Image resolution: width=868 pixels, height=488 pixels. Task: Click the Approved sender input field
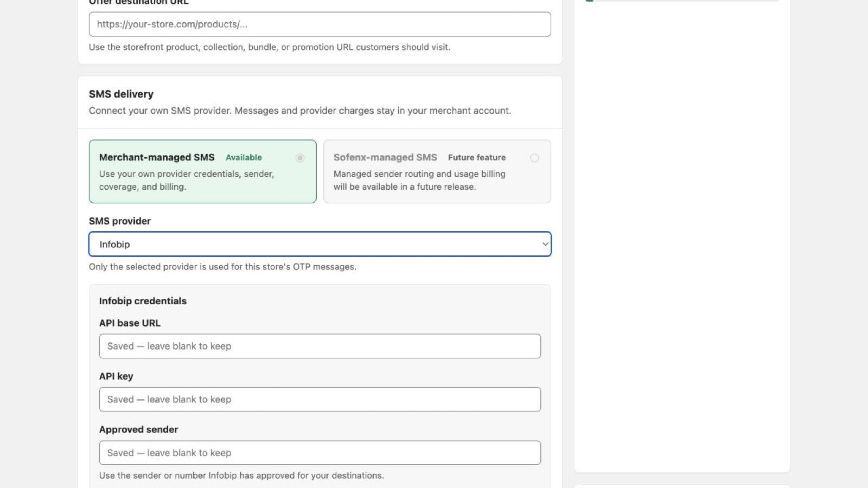pyautogui.click(x=320, y=453)
